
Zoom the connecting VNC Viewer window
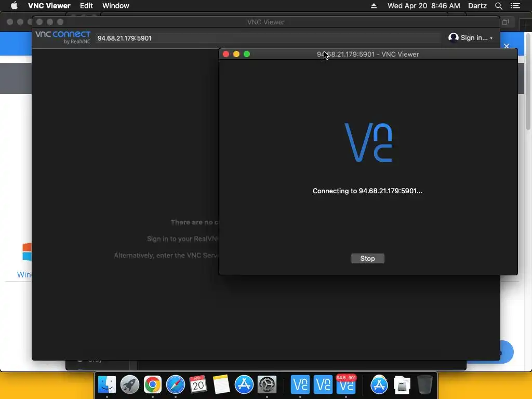tap(247, 54)
